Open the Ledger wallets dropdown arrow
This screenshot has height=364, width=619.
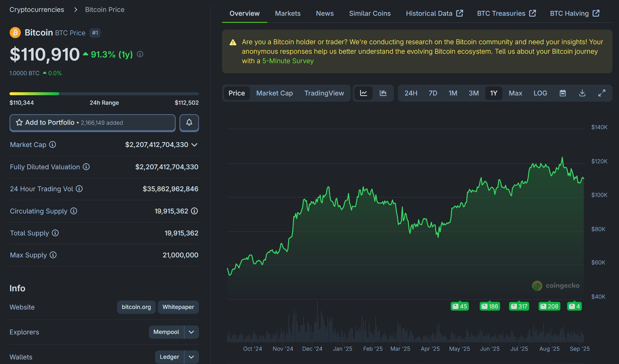coord(191,357)
